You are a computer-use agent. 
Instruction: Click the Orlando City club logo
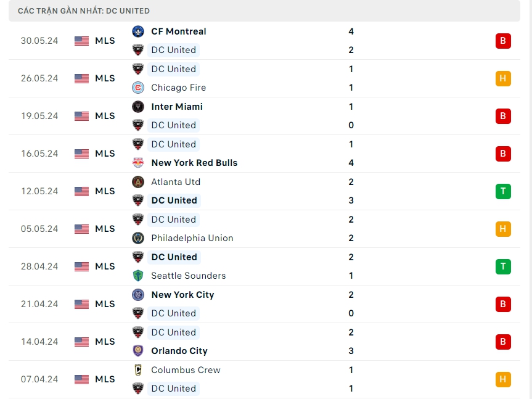pyautogui.click(x=138, y=351)
